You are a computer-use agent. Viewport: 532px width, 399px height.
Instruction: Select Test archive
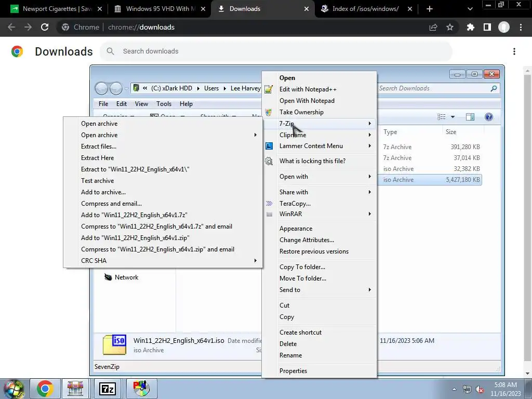97,181
